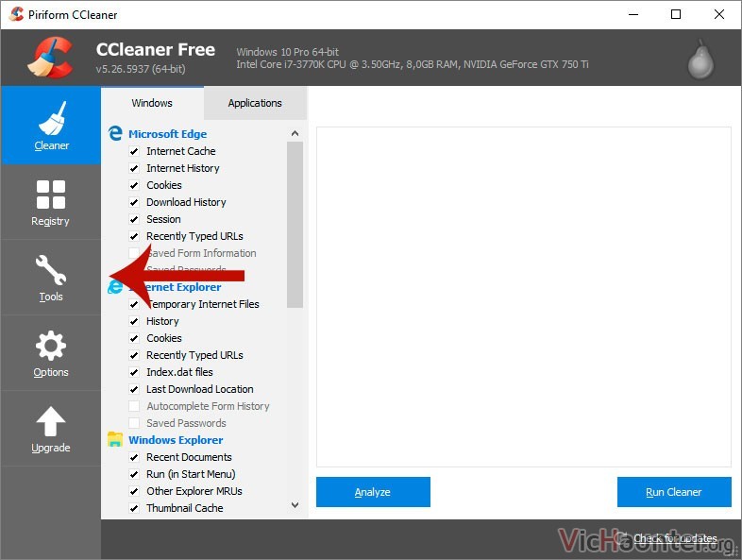This screenshot has width=742, height=560.
Task: Open the Options gear icon
Action: coord(51,346)
